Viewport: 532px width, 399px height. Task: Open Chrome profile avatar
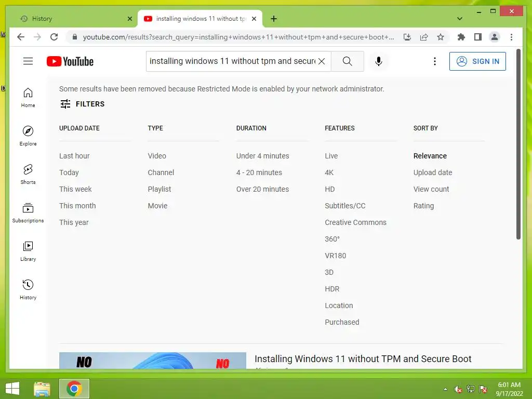[x=495, y=37]
